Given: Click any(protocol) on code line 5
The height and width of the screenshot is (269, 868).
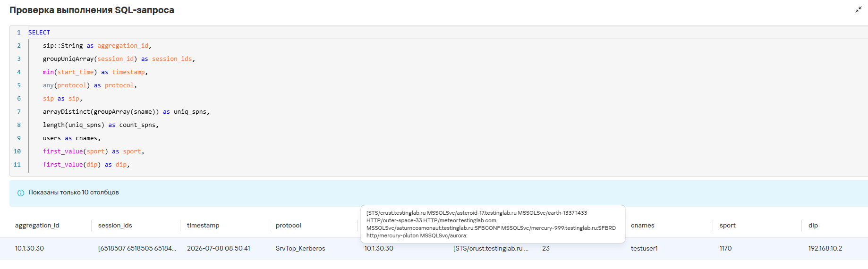Looking at the screenshot, I should click(x=67, y=85).
